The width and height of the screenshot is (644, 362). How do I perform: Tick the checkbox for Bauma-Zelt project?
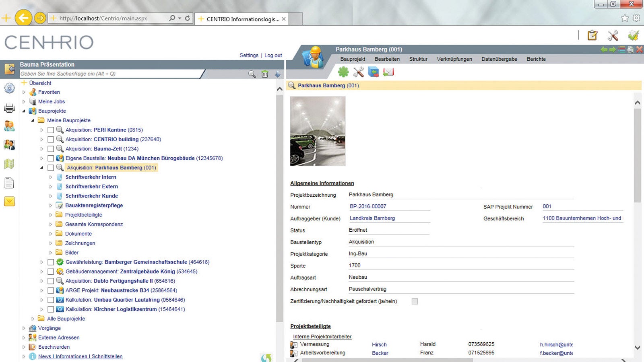click(51, 149)
